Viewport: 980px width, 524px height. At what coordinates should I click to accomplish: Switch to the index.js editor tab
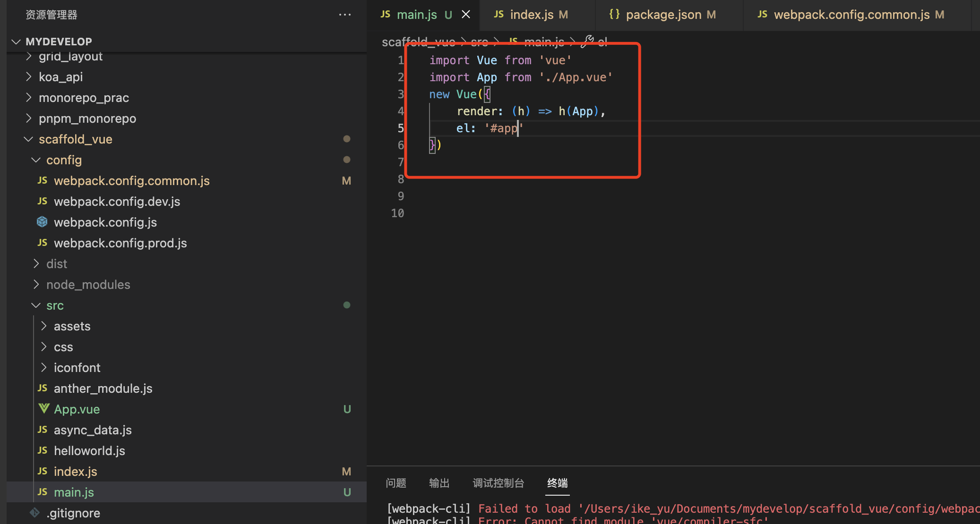coord(531,15)
